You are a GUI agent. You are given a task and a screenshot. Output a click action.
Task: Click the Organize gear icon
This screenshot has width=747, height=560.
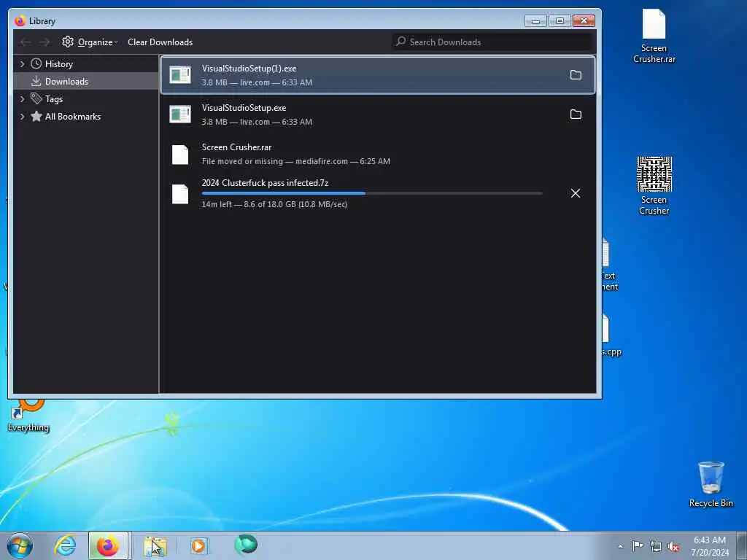point(68,42)
